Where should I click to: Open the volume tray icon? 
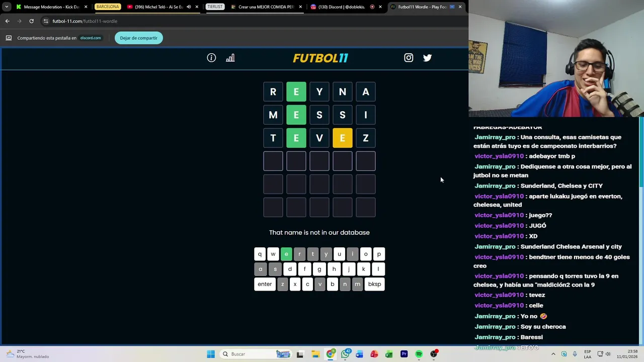(x=608, y=354)
